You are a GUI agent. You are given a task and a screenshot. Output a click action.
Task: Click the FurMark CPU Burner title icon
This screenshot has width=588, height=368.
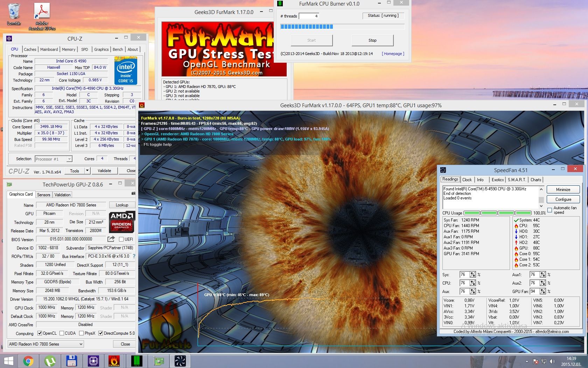280,4
